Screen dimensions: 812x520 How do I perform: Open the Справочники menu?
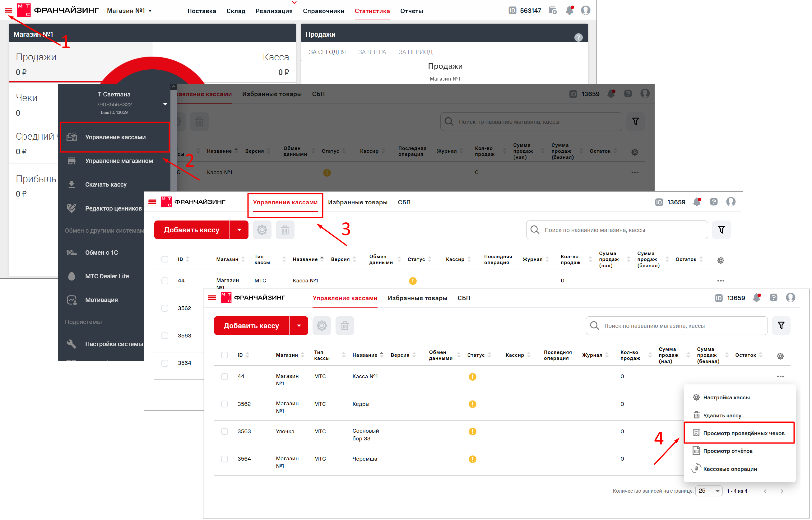coord(324,11)
